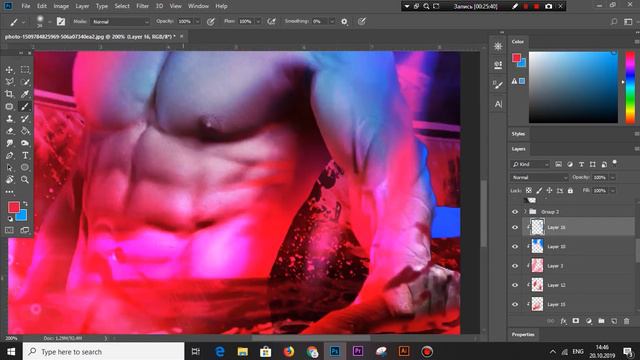The image size is (640, 360).
Task: Open the brush Mode dropdown
Action: click(120, 22)
